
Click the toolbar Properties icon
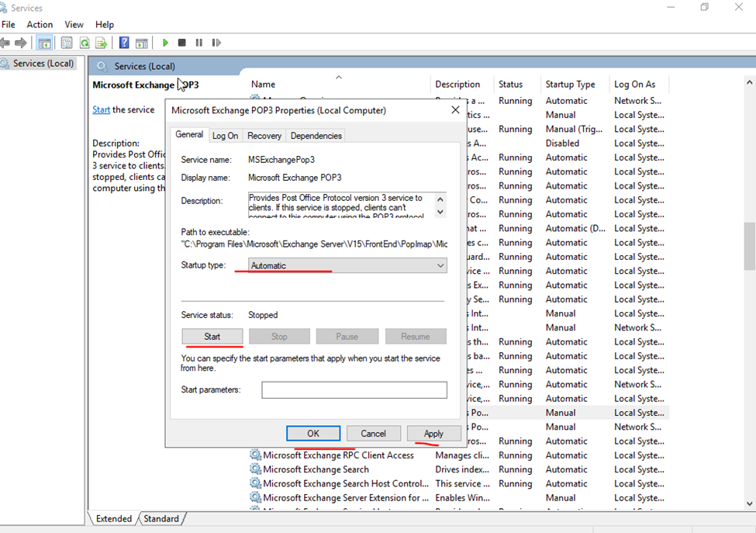tap(67, 43)
